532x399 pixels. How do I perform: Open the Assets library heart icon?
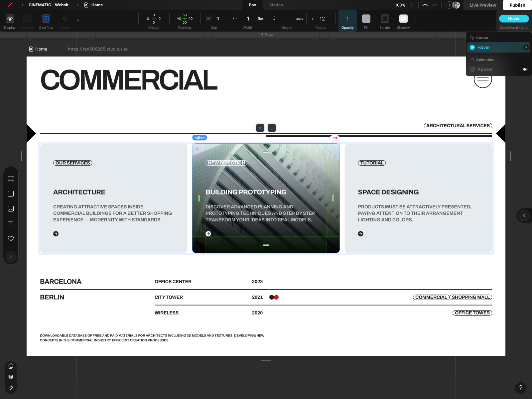tap(11, 238)
